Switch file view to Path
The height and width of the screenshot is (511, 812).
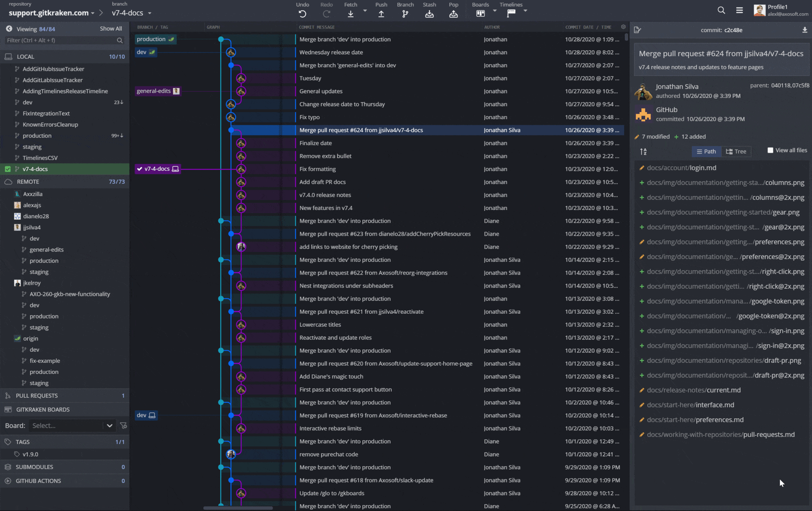pyautogui.click(x=707, y=151)
